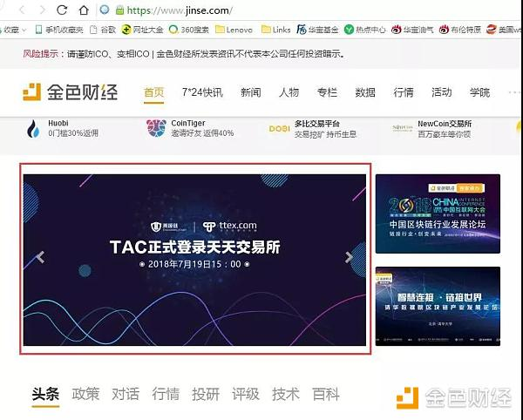Open the NewCoin交易所 link
The height and width of the screenshot is (420, 523).
[445, 124]
